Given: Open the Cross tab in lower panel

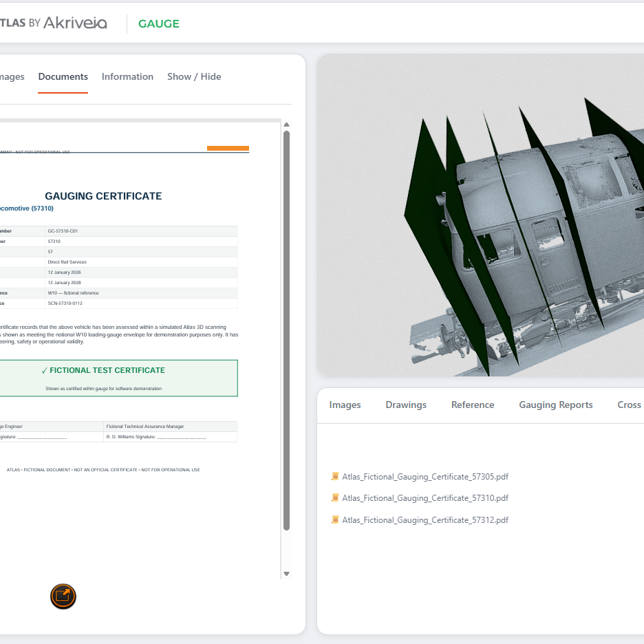Looking at the screenshot, I should point(630,405).
